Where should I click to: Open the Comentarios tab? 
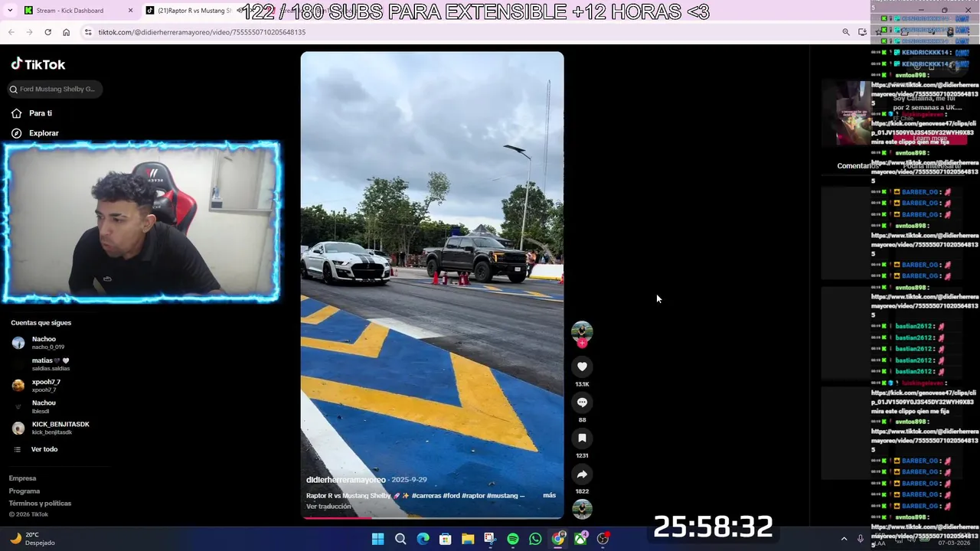tap(857, 166)
